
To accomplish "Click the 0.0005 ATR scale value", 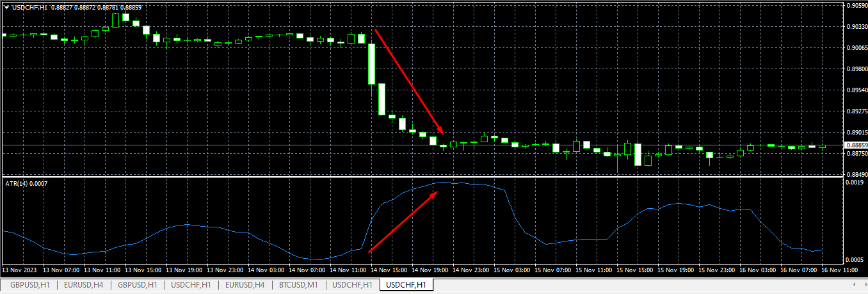I will coord(854,259).
